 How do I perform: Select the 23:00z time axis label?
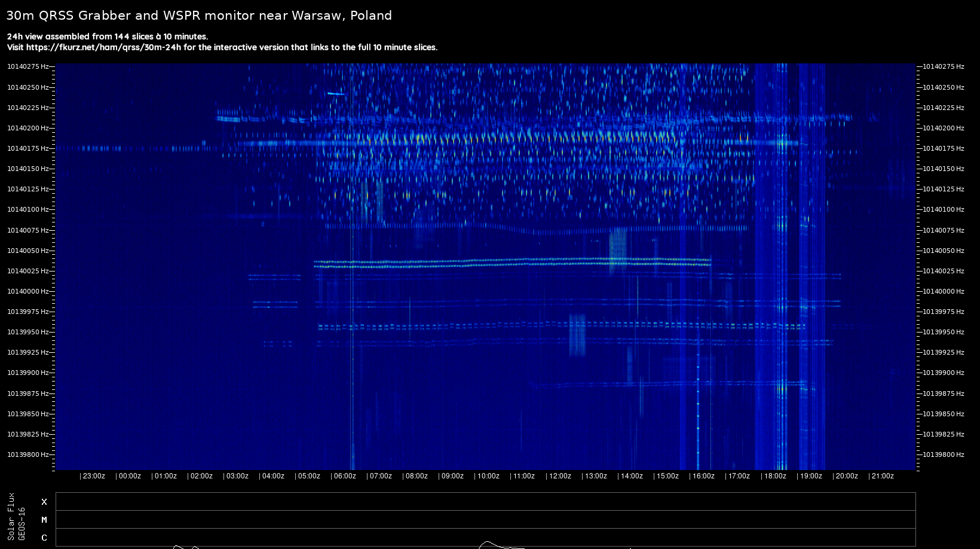93,476
